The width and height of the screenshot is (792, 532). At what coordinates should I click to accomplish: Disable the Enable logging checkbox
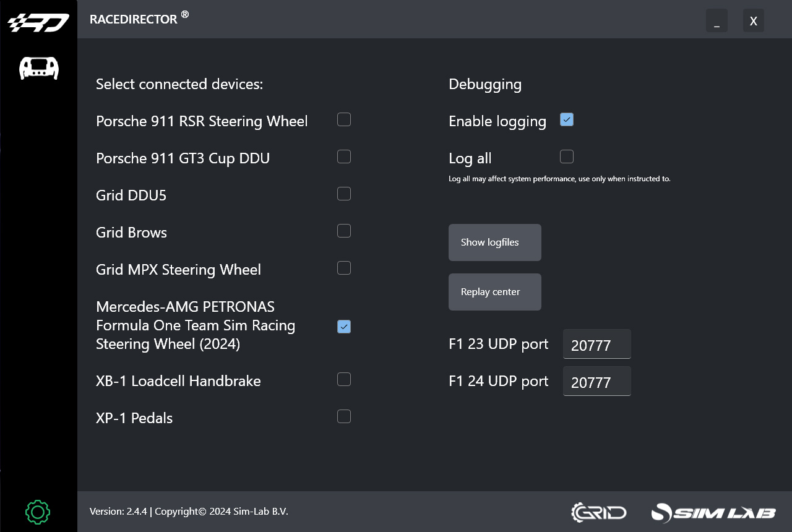coord(567,120)
